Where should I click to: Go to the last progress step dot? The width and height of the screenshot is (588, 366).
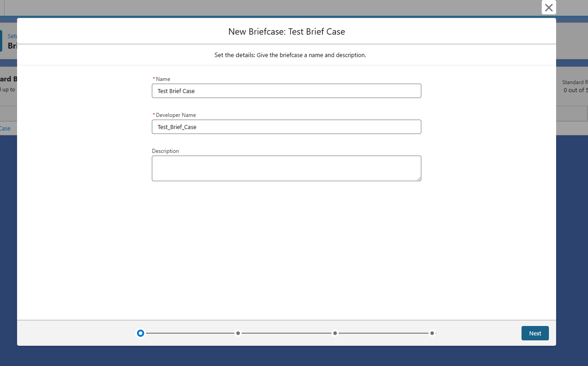coord(432,333)
